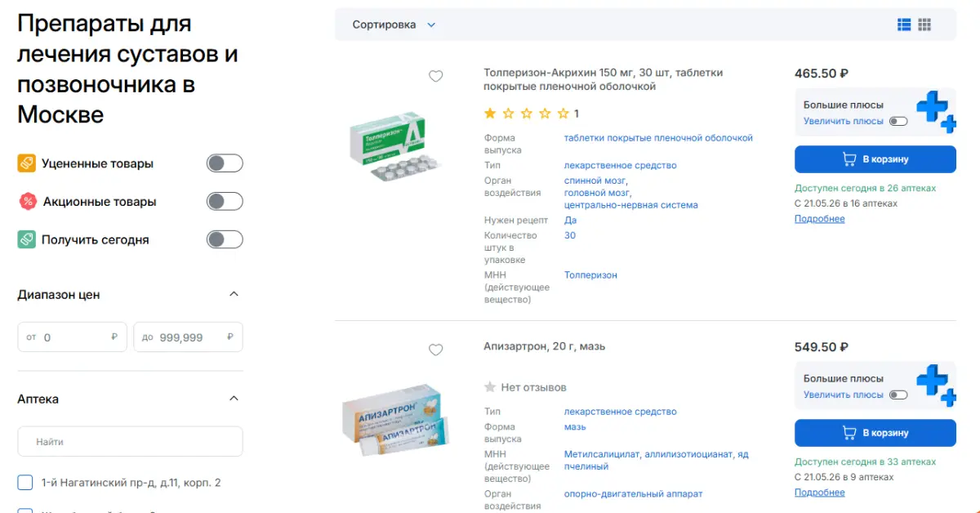Toggle Получить сегодня filter switch

(x=225, y=239)
